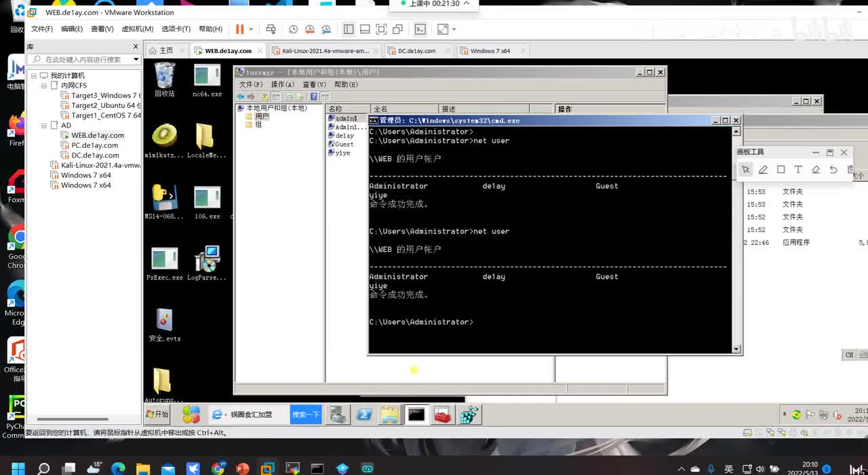Select Kali-Linux-2021.4a-vmware in library tree
The width and height of the screenshot is (868, 475).
pyautogui.click(x=96, y=166)
